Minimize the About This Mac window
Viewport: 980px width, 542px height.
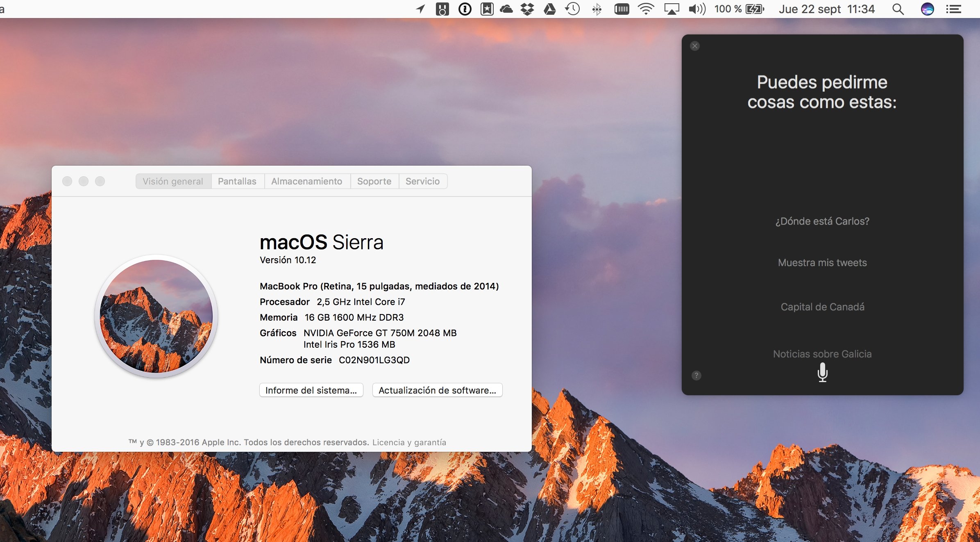point(84,181)
